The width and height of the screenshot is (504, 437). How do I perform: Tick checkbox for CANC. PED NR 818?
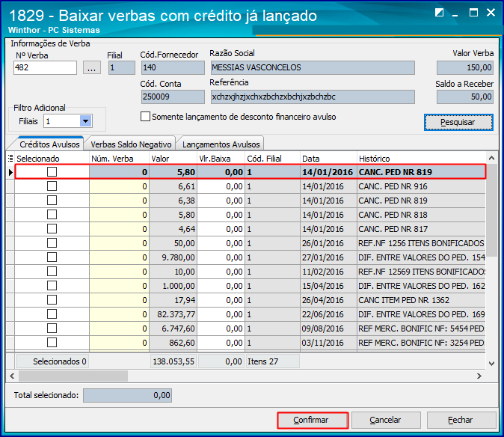(x=52, y=214)
